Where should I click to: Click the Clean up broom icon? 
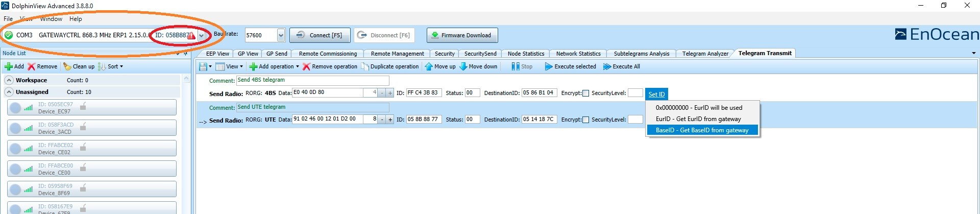pyautogui.click(x=67, y=66)
